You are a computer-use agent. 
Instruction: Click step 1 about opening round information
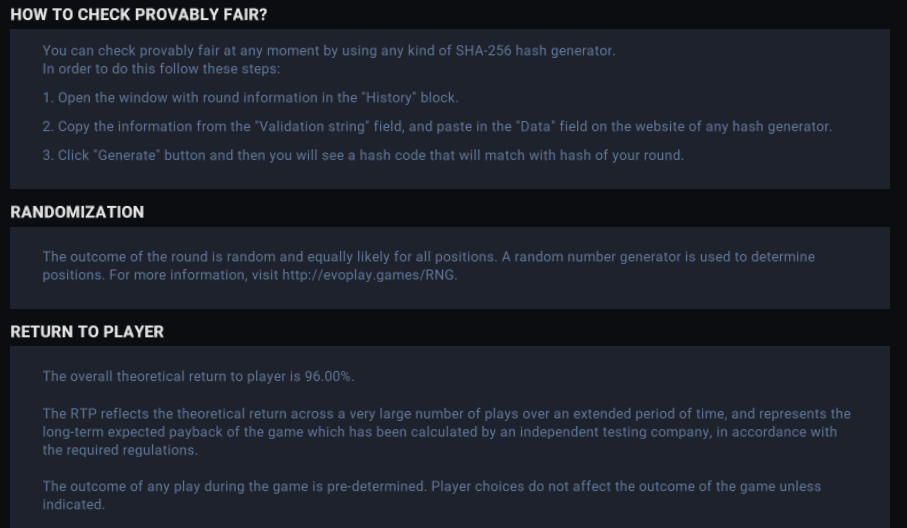(250, 97)
